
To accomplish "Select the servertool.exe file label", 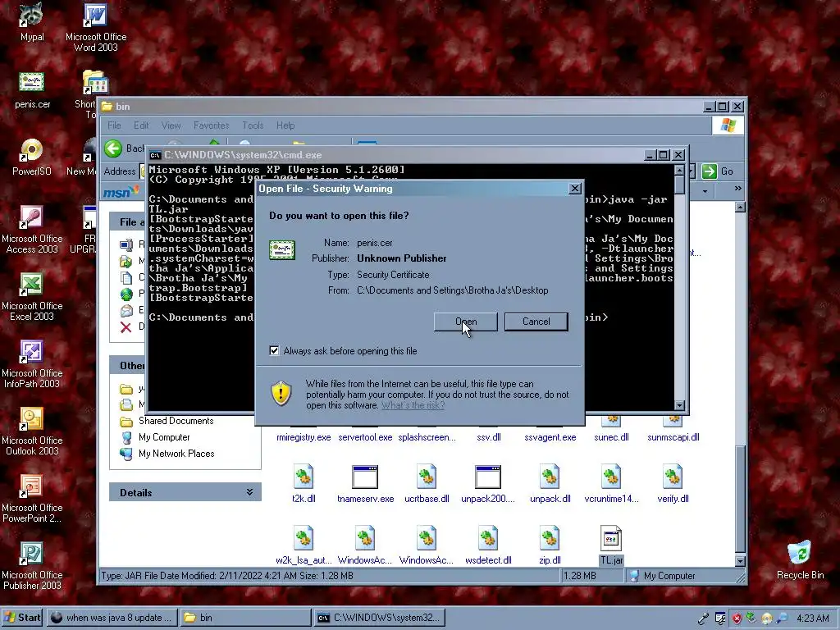I will [365, 437].
